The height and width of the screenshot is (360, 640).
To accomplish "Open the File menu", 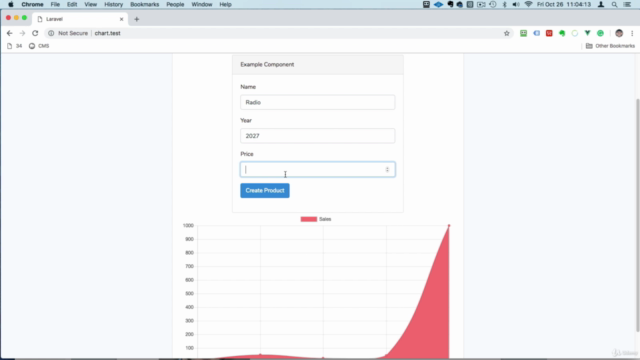I will click(55, 4).
